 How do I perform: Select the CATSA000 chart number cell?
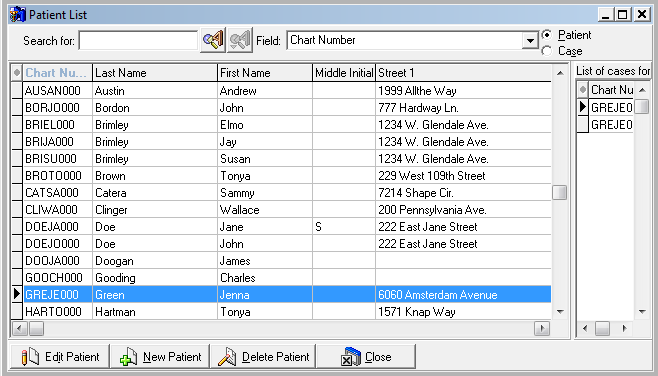57,193
